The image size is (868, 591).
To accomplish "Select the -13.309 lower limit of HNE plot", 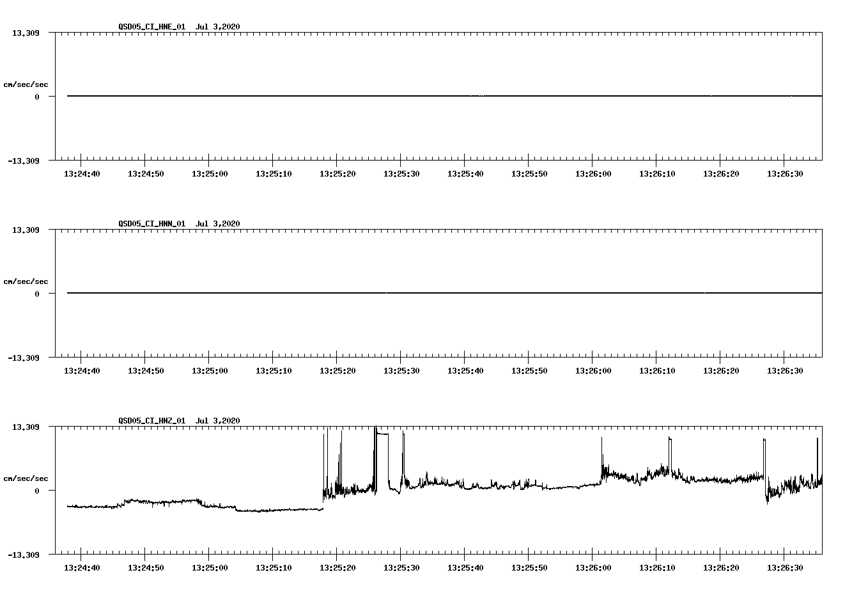I will pos(24,161).
